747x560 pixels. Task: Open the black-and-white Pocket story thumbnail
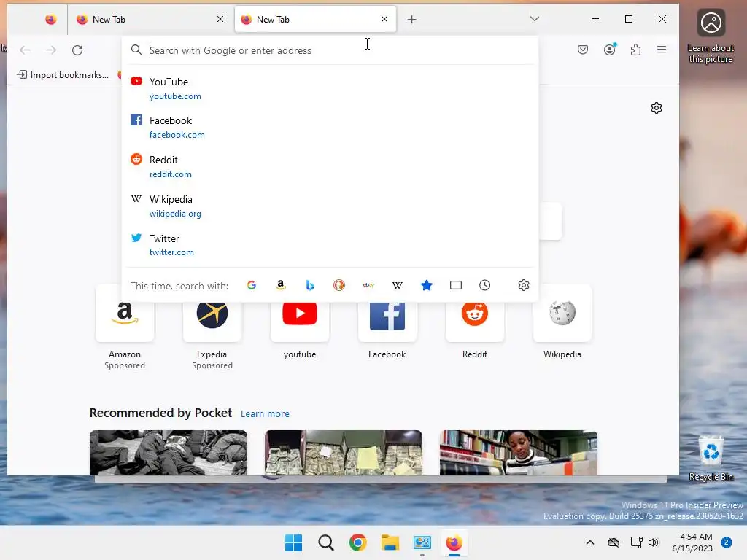click(x=169, y=452)
